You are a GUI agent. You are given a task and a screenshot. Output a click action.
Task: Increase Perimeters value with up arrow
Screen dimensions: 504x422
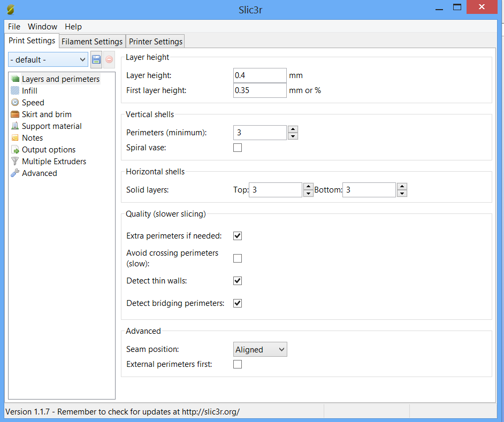pyautogui.click(x=293, y=129)
